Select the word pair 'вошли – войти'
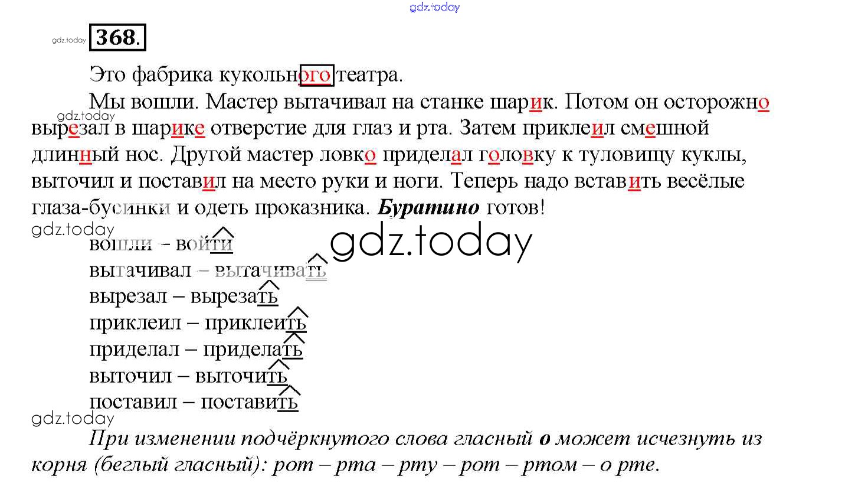868x483 pixels. click(x=161, y=243)
